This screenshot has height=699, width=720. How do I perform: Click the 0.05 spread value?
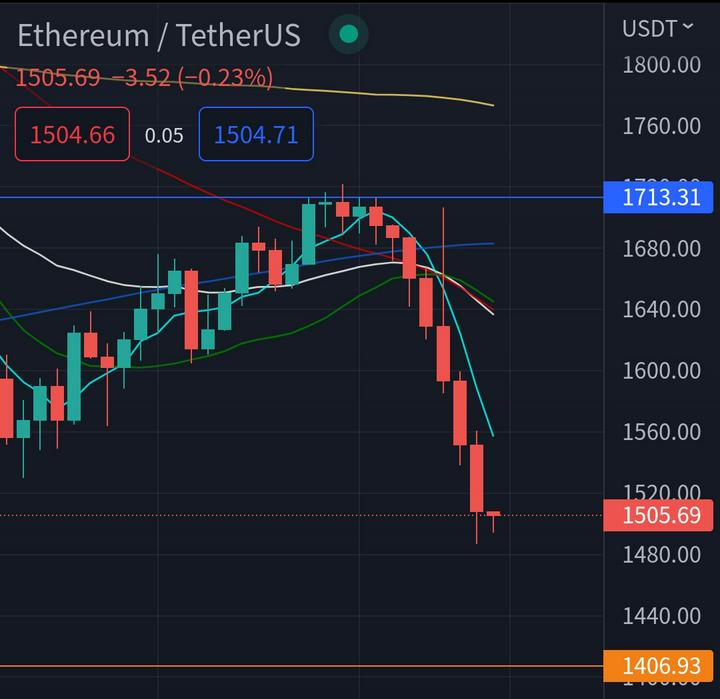click(164, 135)
